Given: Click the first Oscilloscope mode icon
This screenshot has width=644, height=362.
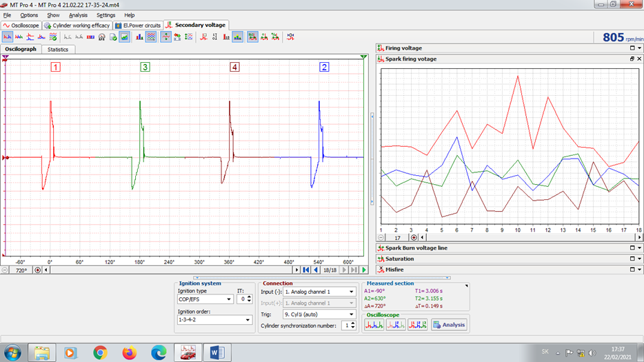Looking at the screenshot, I should [373, 325].
